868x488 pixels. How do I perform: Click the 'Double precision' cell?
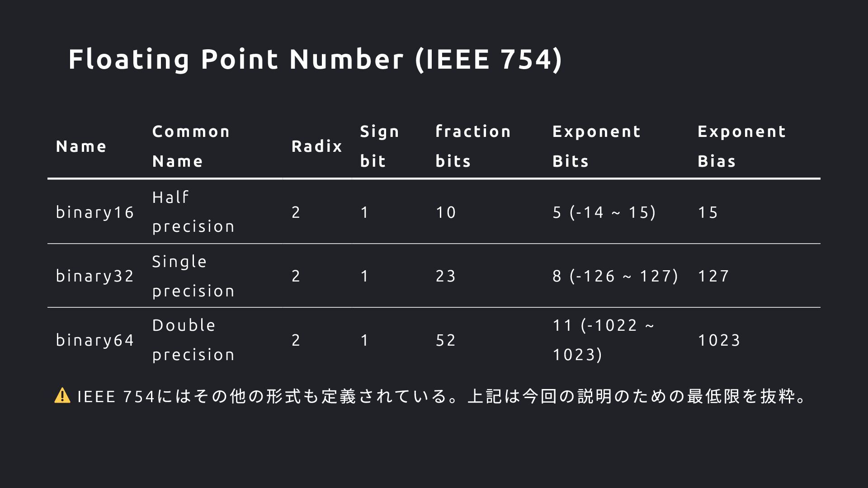[193, 340]
